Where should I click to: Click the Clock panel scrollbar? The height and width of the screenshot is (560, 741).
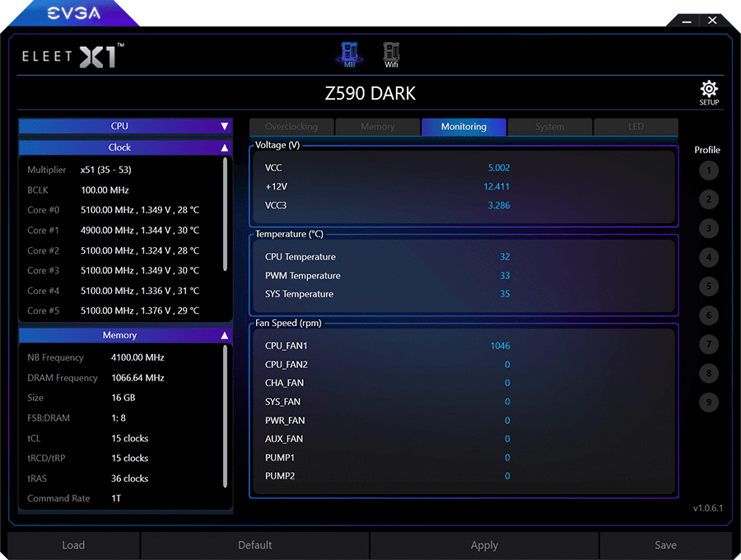(x=226, y=214)
